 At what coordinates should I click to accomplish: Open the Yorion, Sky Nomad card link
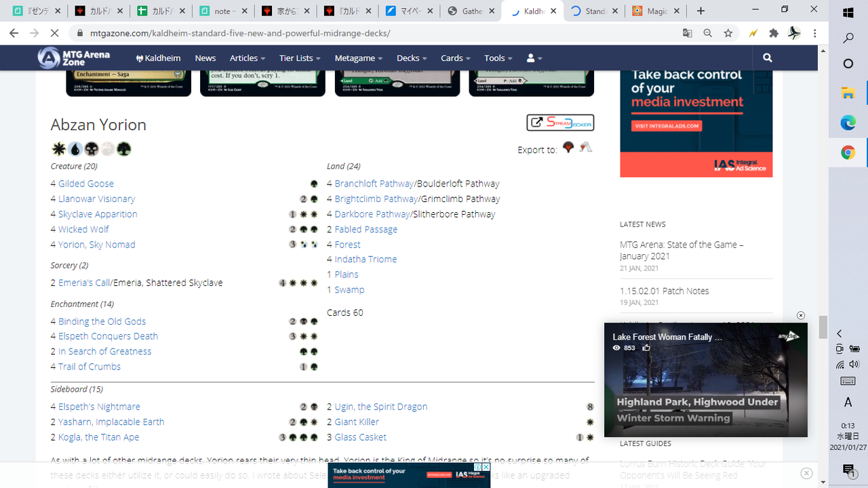tap(97, 245)
